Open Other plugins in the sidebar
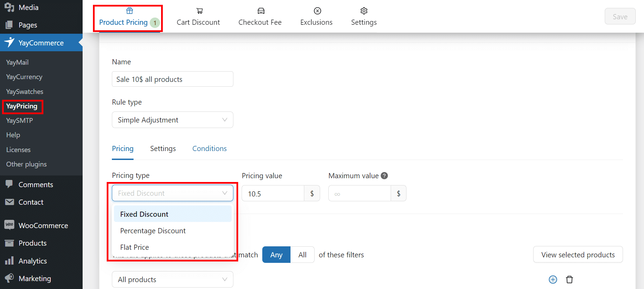644x289 pixels. [x=27, y=164]
